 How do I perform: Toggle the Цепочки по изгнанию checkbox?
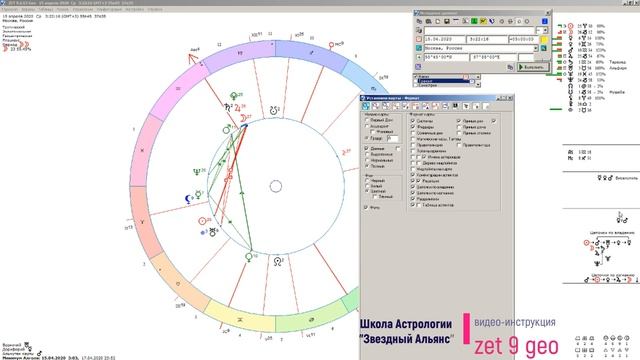click(x=413, y=193)
